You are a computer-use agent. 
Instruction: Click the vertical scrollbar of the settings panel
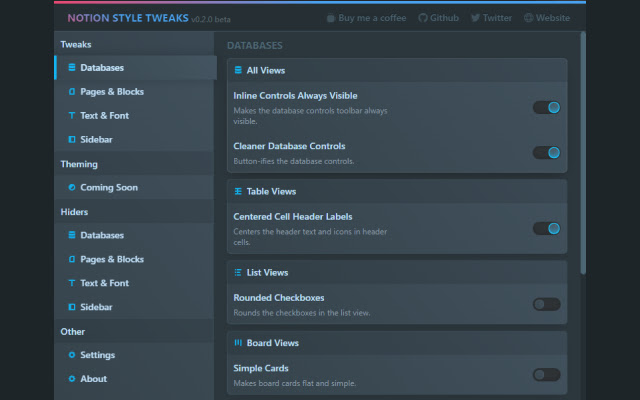tap(583, 153)
